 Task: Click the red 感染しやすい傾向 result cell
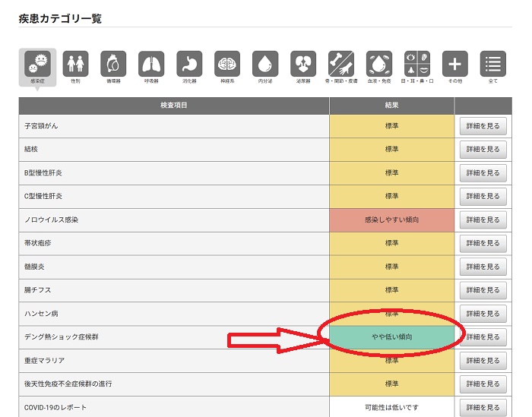coord(392,220)
